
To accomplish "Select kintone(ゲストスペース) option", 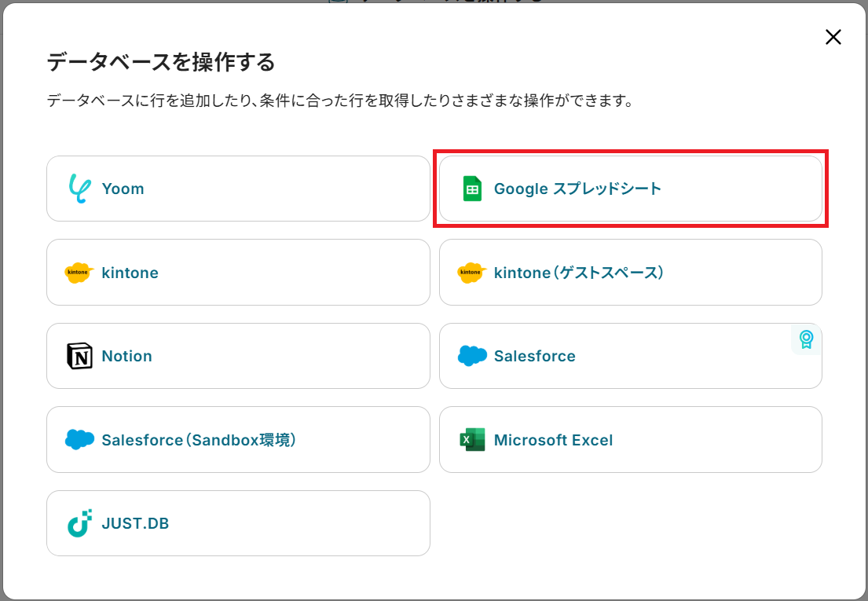I will point(631,273).
